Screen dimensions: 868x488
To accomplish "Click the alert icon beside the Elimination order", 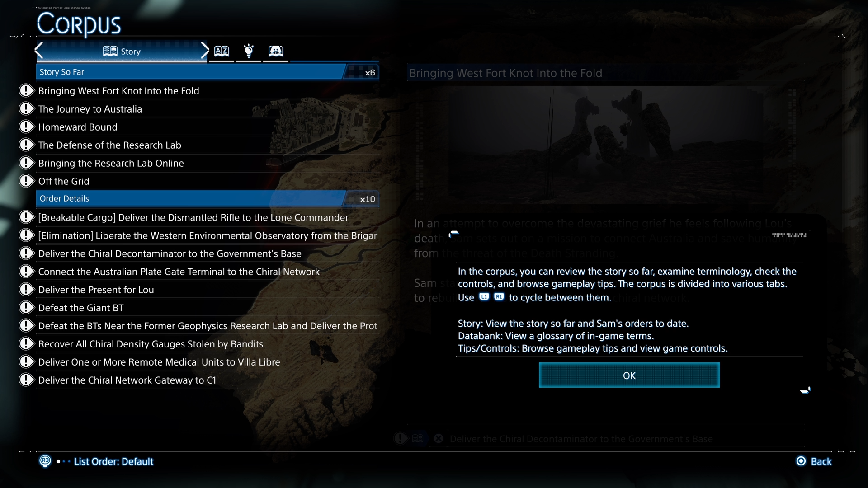I will click(27, 235).
